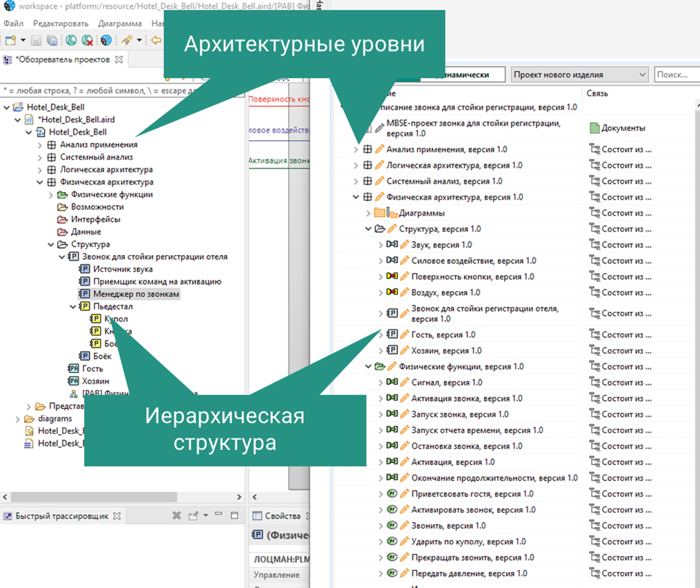Open the Файл menu
The image size is (700, 588).
13,23
